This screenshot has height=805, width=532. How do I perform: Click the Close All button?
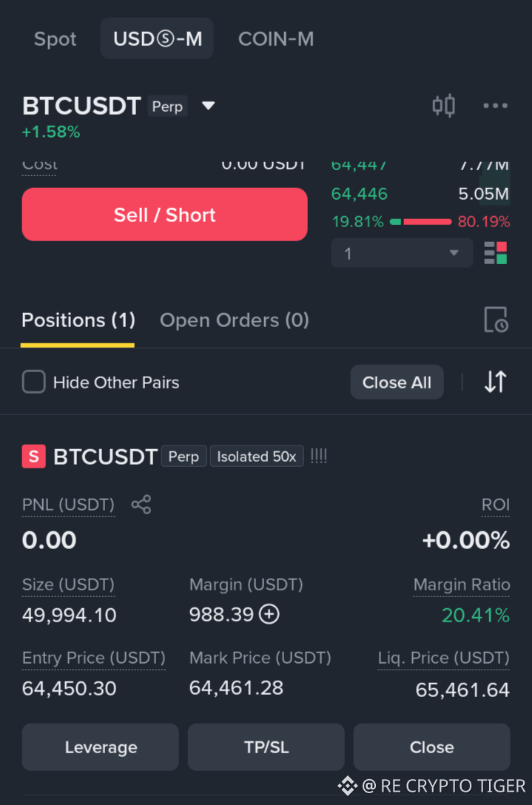(397, 382)
